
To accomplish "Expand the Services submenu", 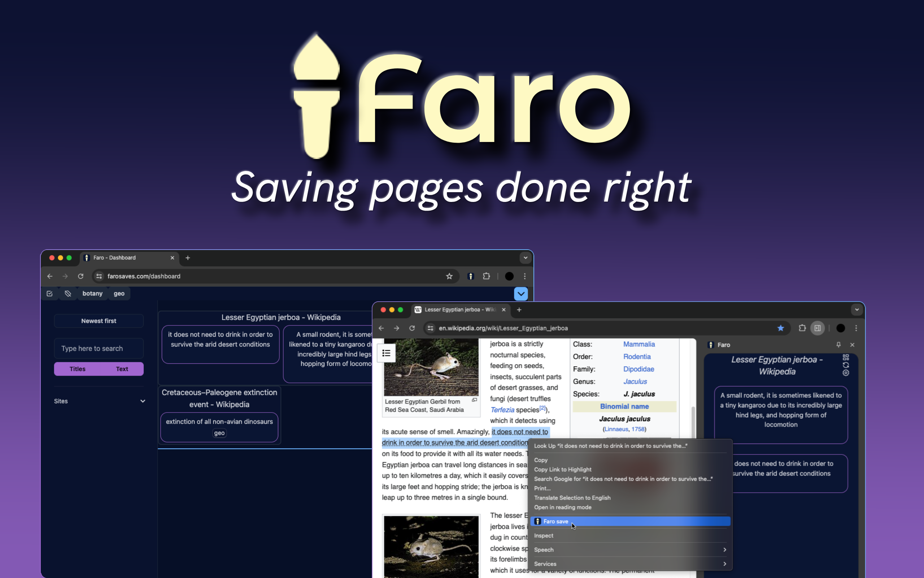I will 630,564.
